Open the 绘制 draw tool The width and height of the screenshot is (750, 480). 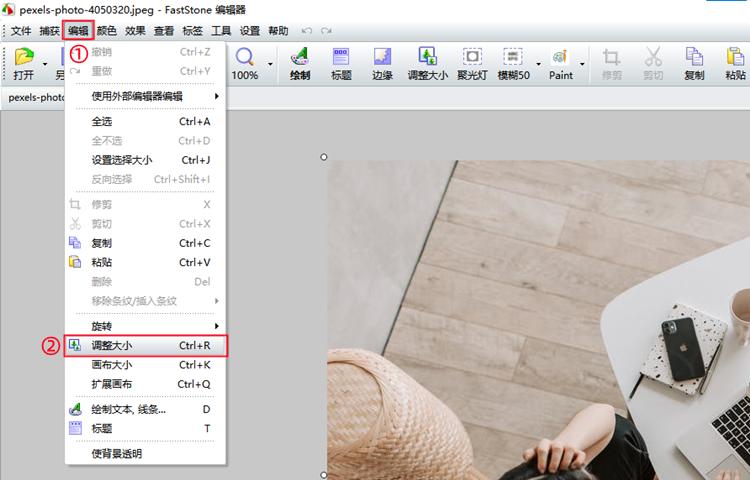click(x=300, y=64)
